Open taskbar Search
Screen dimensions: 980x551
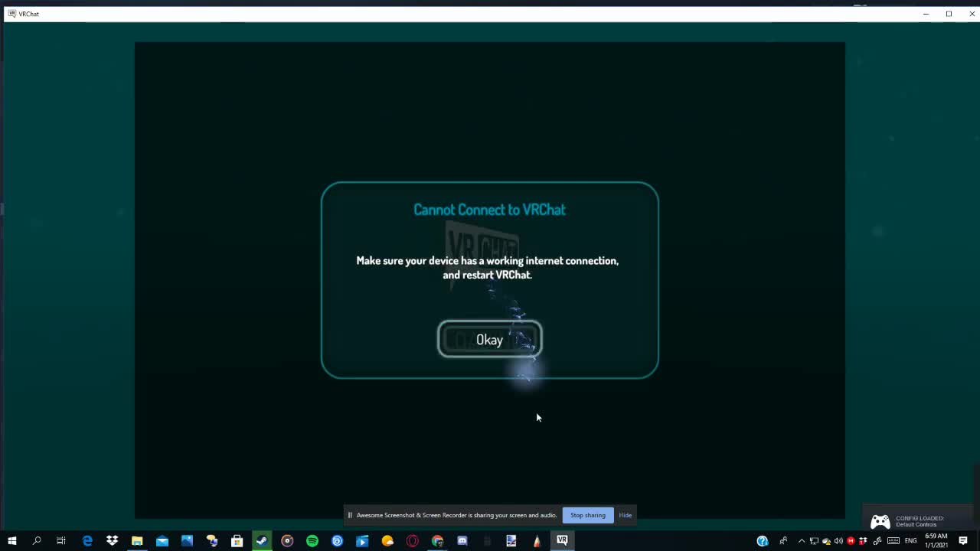pos(36,541)
